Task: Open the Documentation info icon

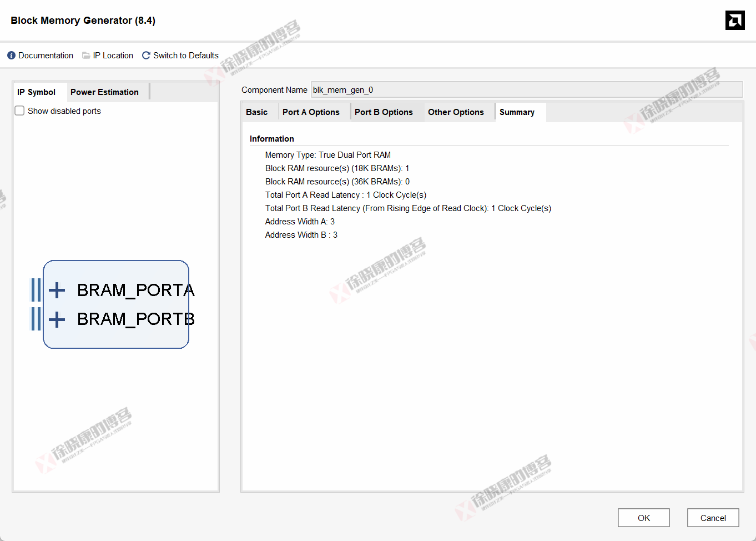Action: 10,55
